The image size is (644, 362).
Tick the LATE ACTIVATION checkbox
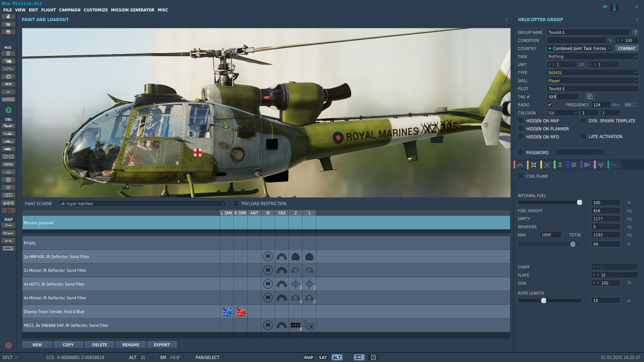583,136
